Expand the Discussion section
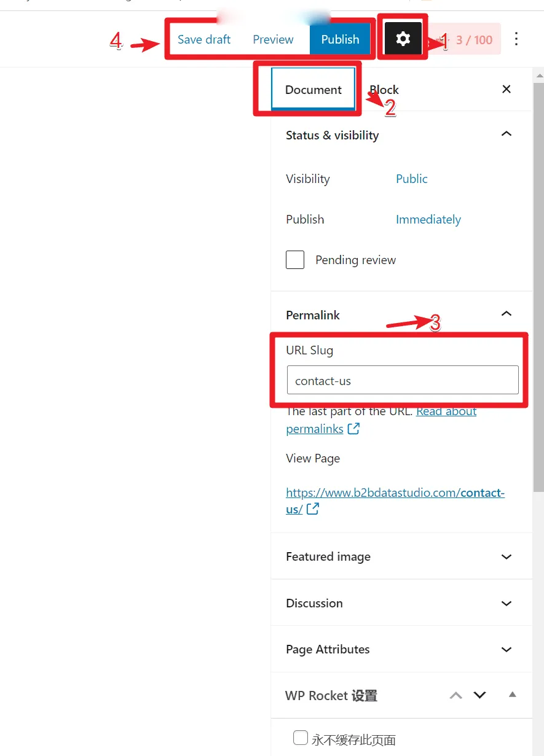Image resolution: width=544 pixels, height=756 pixels. (401, 603)
